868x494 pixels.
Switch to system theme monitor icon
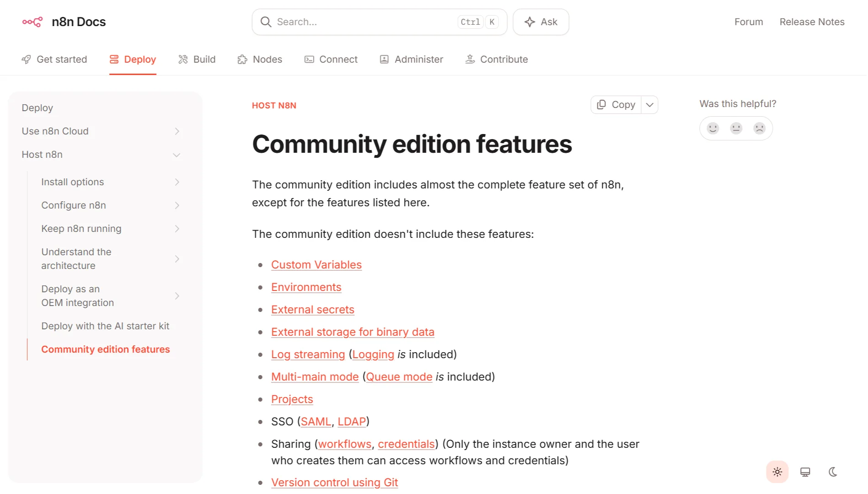(805, 472)
